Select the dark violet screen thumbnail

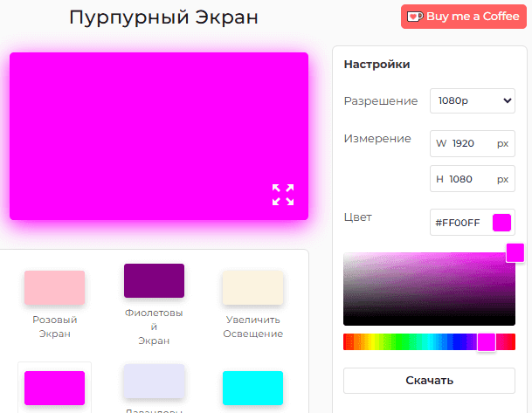pos(154,281)
